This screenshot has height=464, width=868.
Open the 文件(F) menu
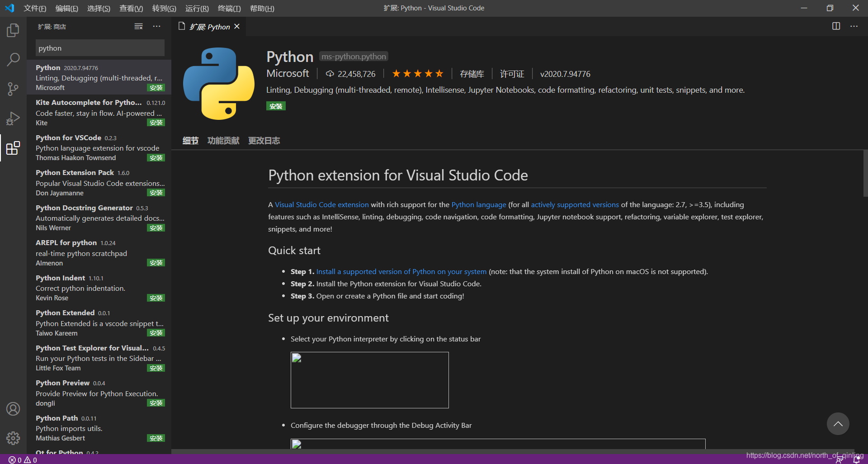35,8
